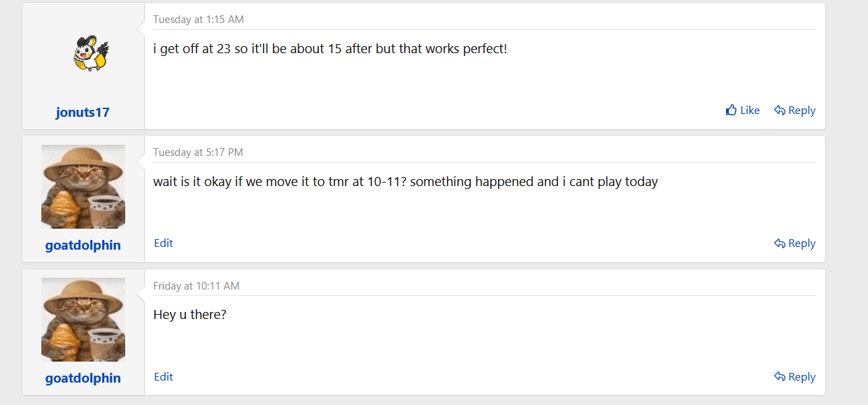The image size is (868, 405).
Task: Edit the "Hey u there?" message
Action: (164, 377)
